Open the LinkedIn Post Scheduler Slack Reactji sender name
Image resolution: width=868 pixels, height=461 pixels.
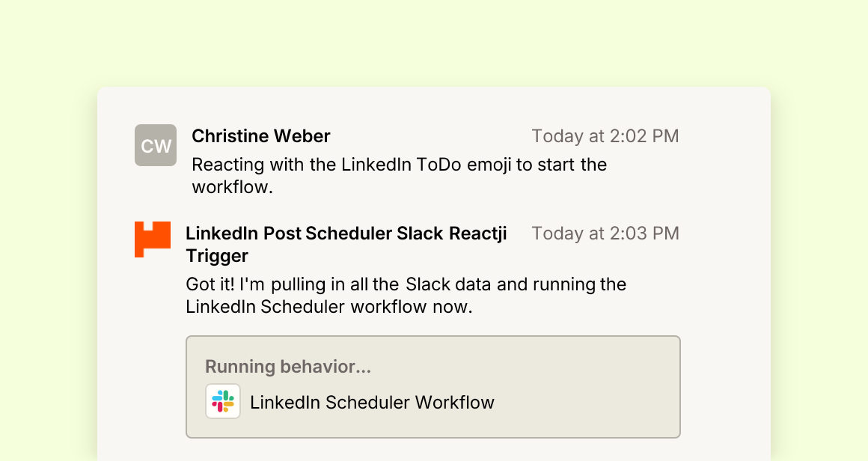tap(346, 245)
